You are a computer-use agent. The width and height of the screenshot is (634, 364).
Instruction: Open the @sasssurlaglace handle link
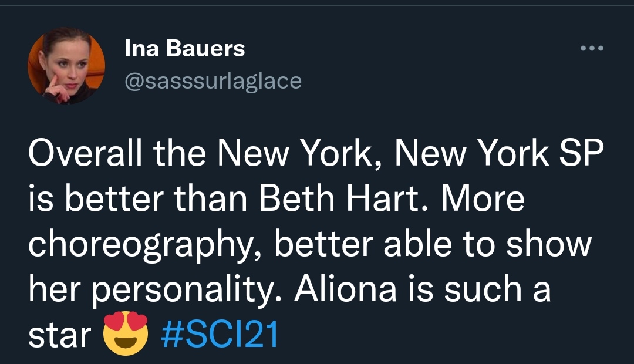coord(213,80)
